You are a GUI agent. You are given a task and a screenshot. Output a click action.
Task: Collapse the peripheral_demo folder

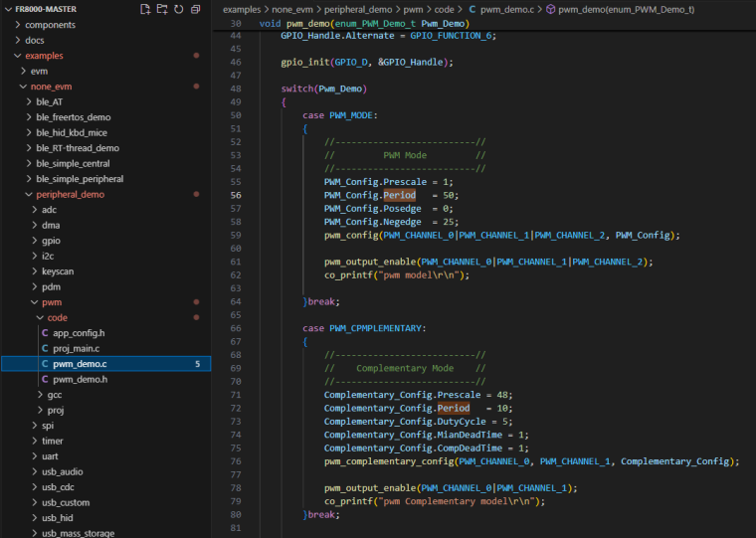pyautogui.click(x=70, y=194)
